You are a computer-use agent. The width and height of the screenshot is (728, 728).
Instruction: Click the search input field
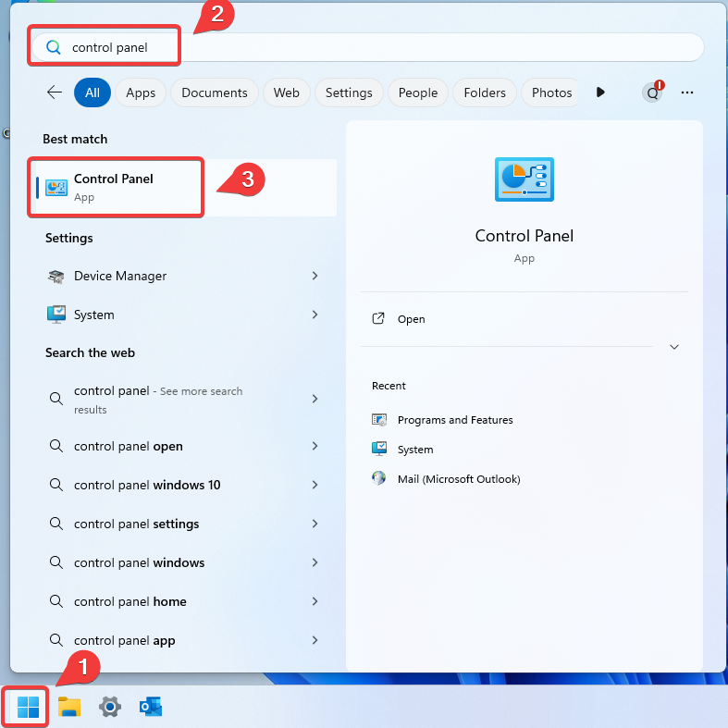pyautogui.click(x=370, y=47)
